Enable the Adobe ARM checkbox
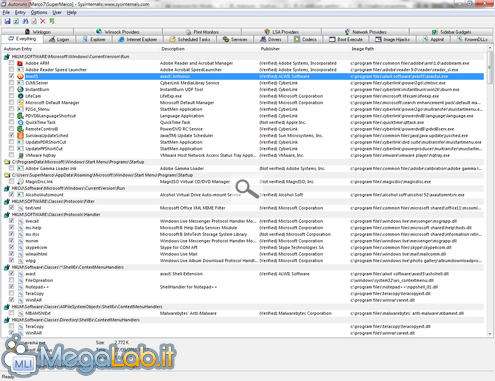The height and width of the screenshot is (381, 495). click(12, 63)
